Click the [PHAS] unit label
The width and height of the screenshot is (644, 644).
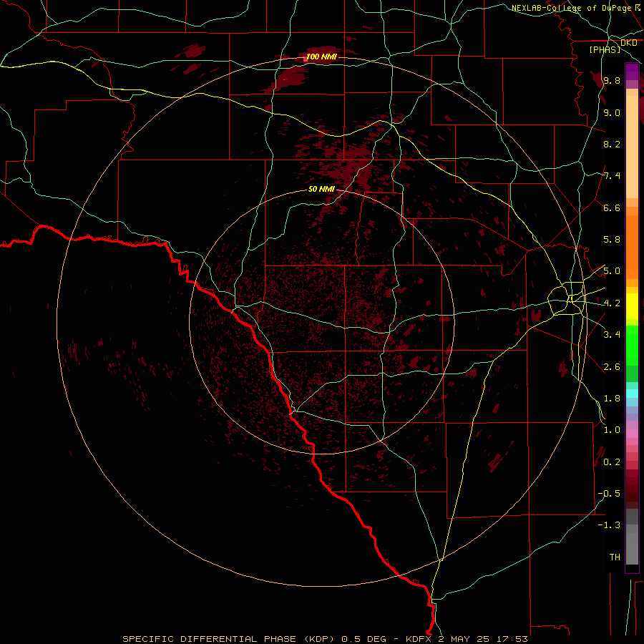(605, 49)
